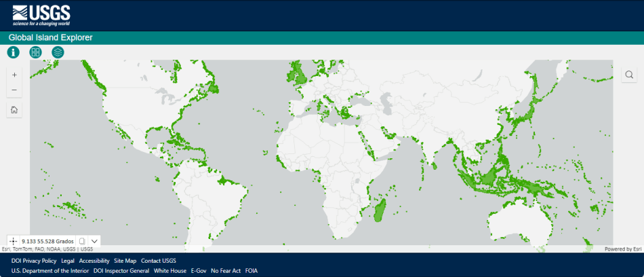Toggle coordinate crosshair capture mode
This screenshot has width=644, height=277.
pos(14,241)
